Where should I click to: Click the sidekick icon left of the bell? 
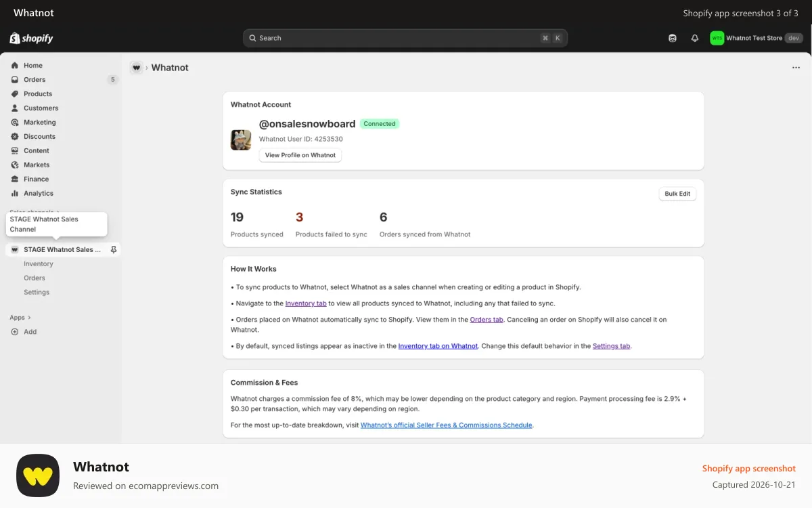pos(672,38)
